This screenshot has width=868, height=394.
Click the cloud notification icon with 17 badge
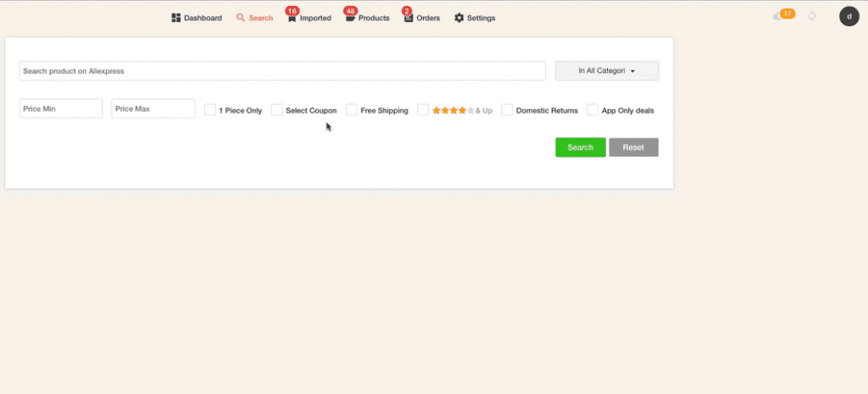[x=779, y=16]
